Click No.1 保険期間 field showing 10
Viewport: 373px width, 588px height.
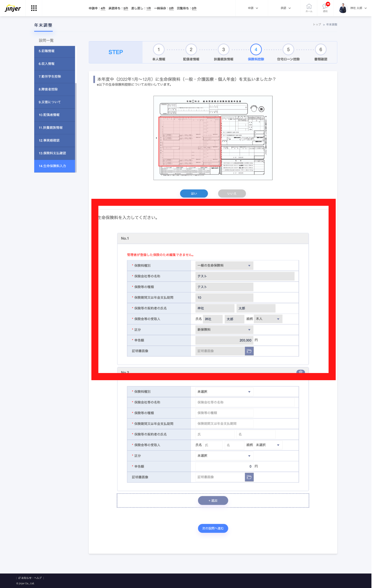coord(224,297)
